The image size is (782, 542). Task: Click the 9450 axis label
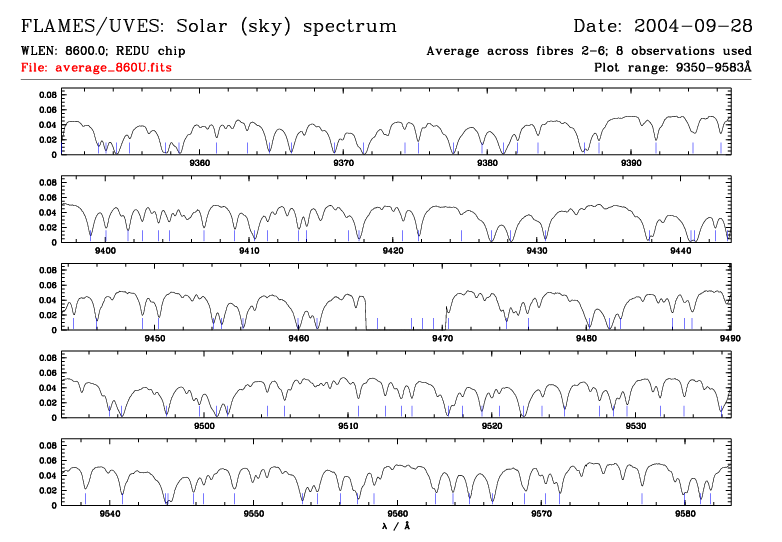[x=155, y=339]
